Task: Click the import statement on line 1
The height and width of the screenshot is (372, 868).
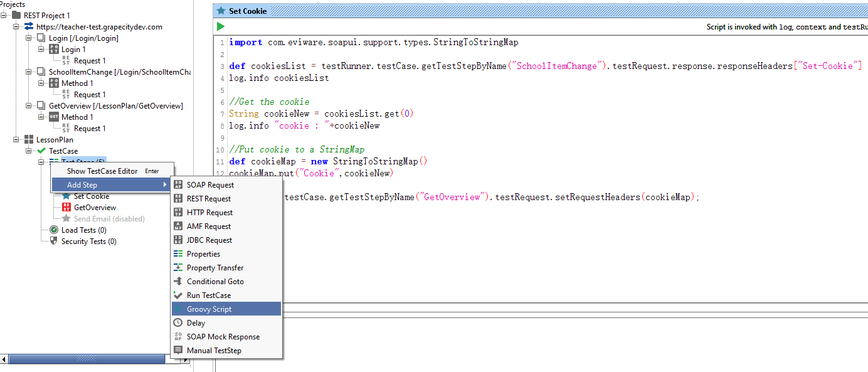Action: tap(373, 43)
